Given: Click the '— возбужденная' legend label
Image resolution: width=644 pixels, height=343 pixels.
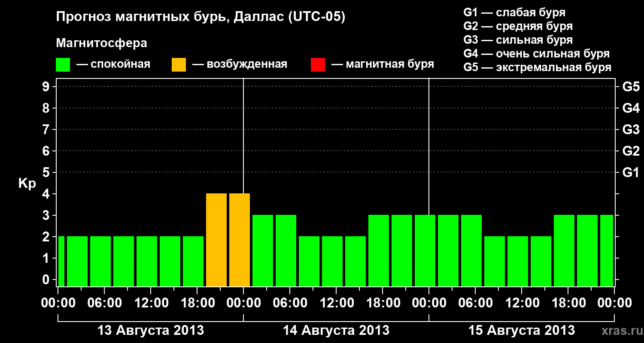Looking at the screenshot, I should (x=240, y=64).
